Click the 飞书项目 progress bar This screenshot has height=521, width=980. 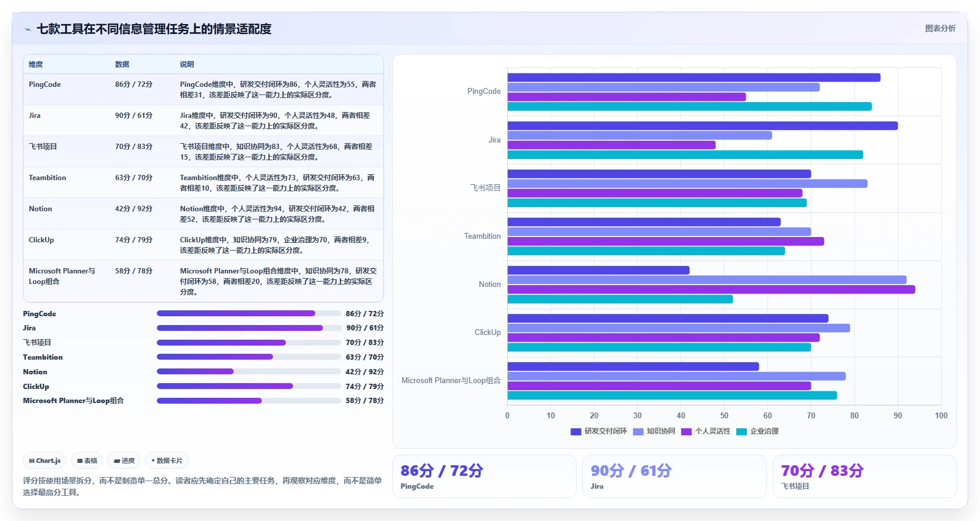248,343
